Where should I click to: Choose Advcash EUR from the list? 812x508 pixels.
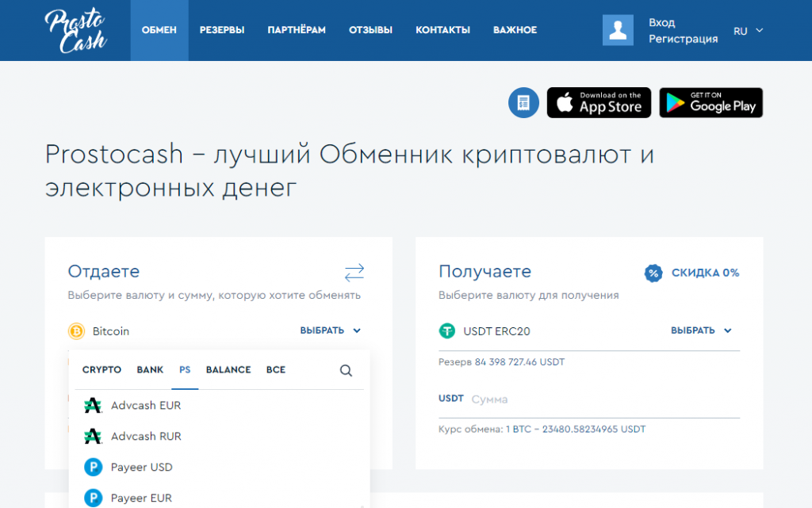click(x=146, y=405)
